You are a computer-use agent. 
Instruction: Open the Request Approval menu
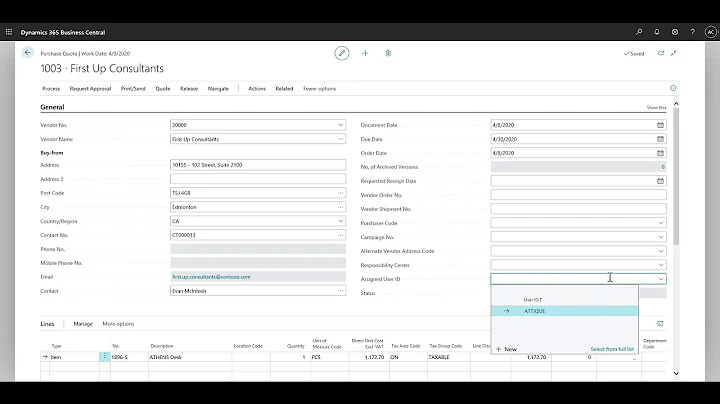click(90, 89)
